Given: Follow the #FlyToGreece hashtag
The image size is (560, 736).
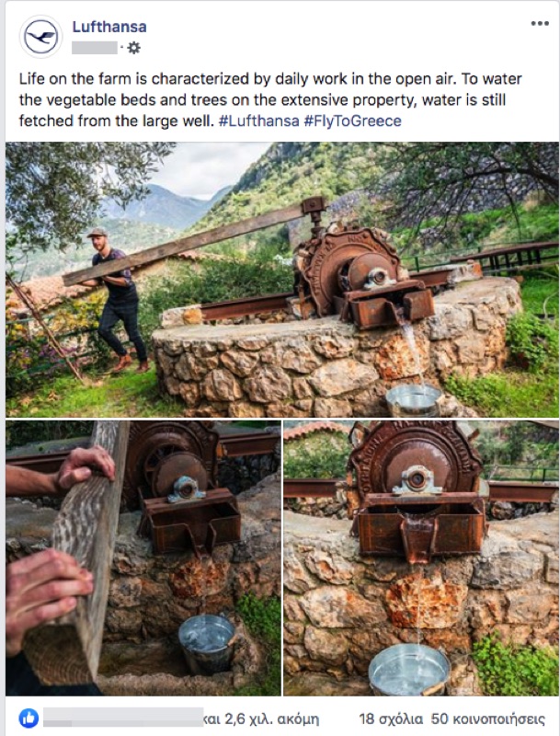Looking at the screenshot, I should (353, 121).
